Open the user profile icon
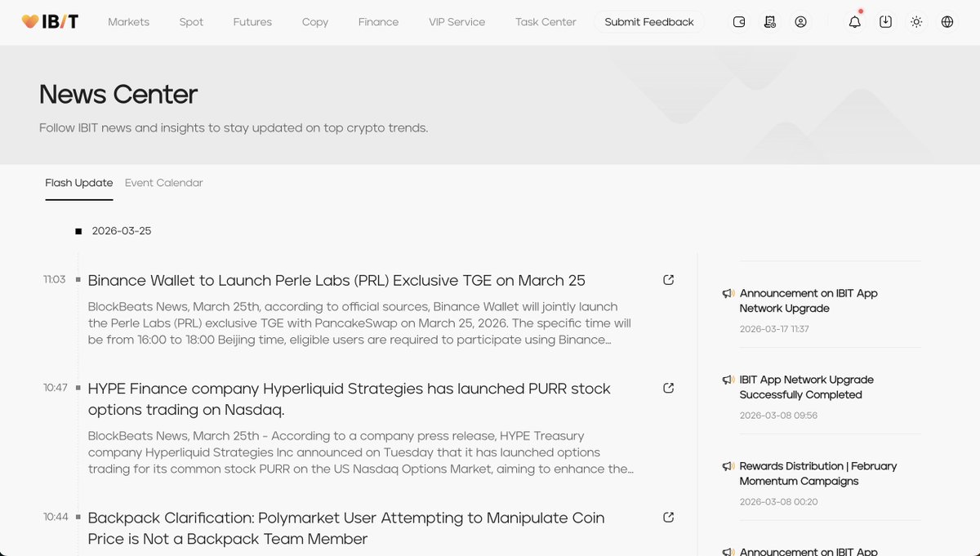 point(800,22)
